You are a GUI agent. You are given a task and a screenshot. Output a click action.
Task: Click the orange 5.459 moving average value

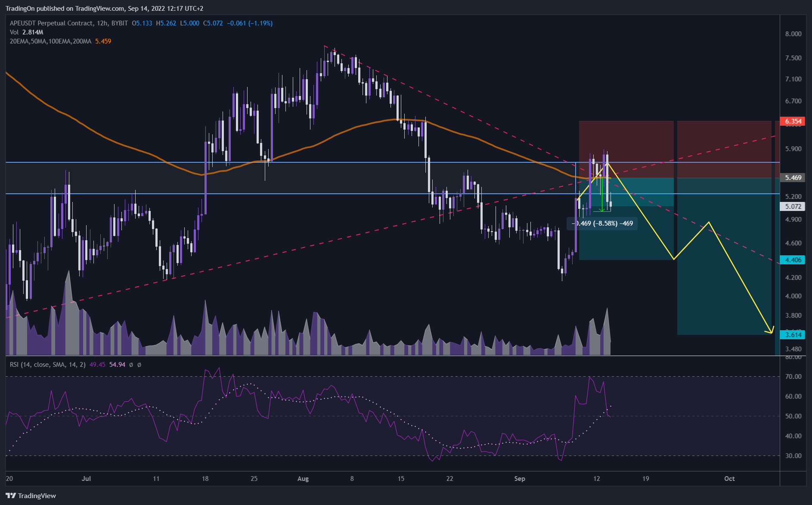[x=103, y=41]
